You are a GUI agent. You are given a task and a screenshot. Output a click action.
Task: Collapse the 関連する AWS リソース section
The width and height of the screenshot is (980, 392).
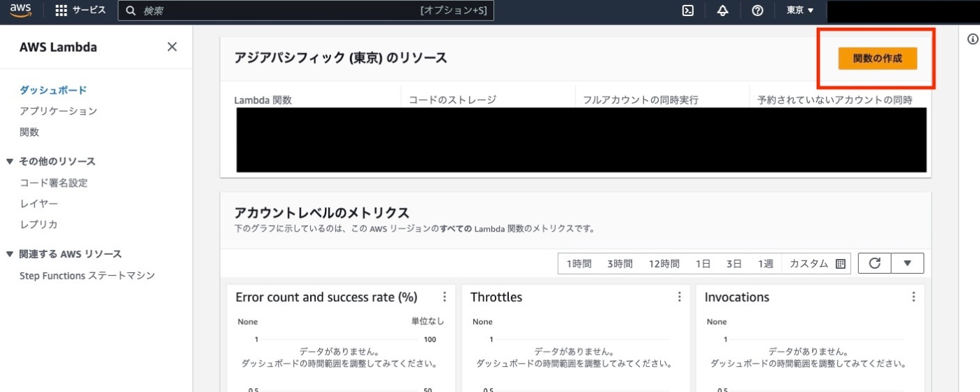click(x=10, y=254)
